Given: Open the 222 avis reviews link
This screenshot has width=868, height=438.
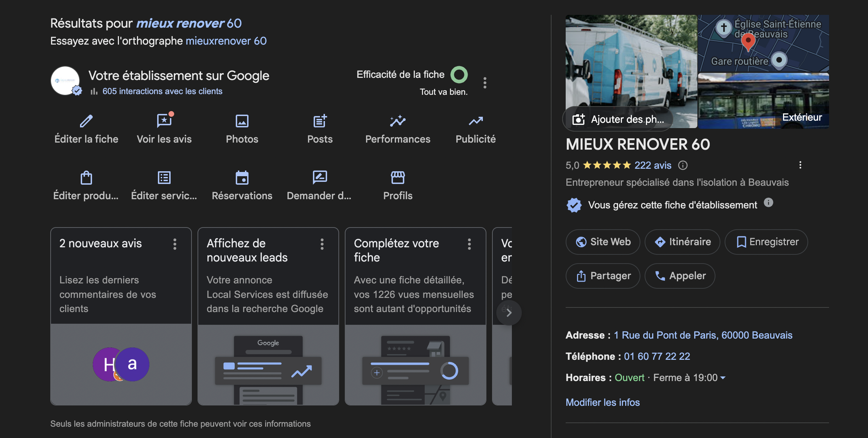Looking at the screenshot, I should (652, 165).
